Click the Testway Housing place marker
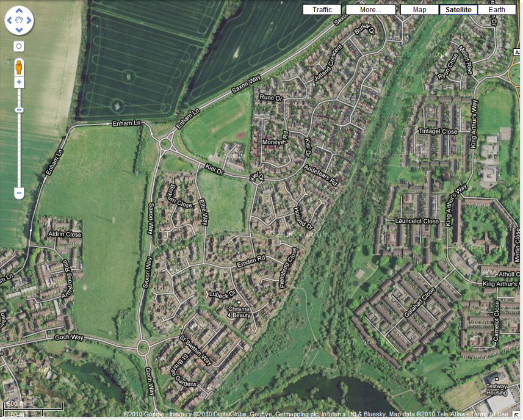The height and width of the screenshot is (420, 523). 497,379
